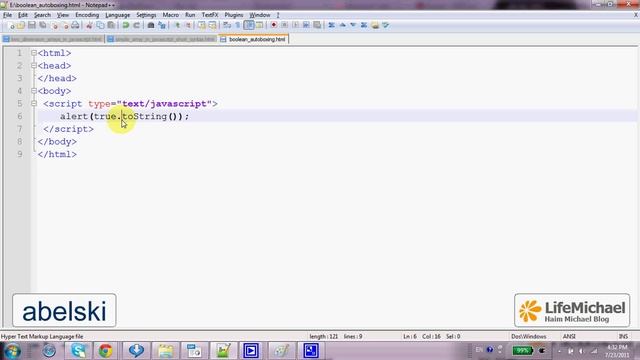640x360 pixels.
Task: Click the Replace toolbar icon
Action: (x=162, y=25)
